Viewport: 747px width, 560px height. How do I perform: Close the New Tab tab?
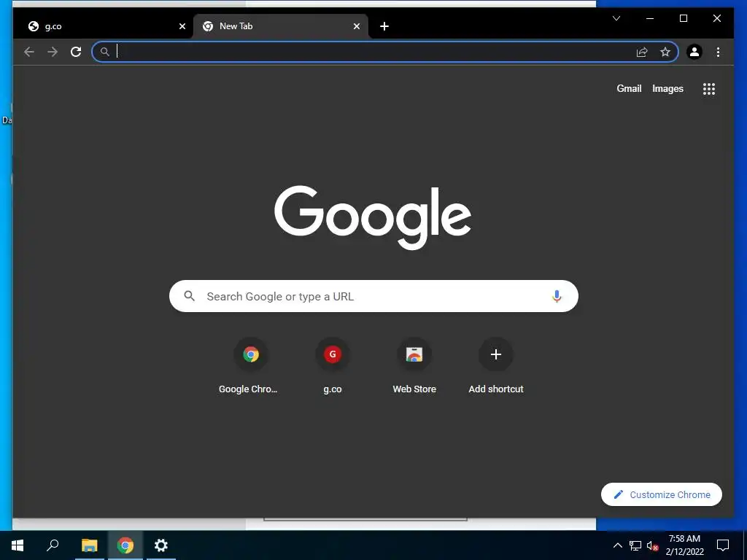356,26
